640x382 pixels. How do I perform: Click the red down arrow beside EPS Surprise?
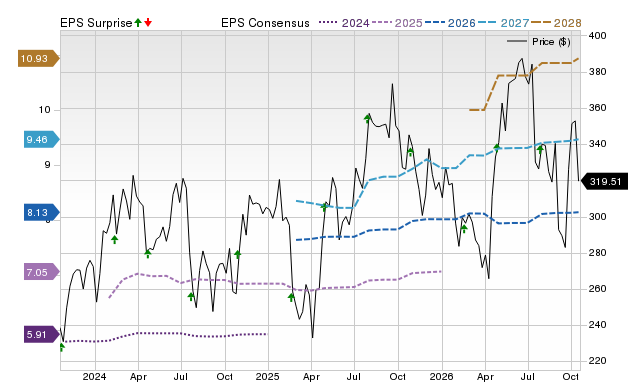pyautogui.click(x=148, y=22)
